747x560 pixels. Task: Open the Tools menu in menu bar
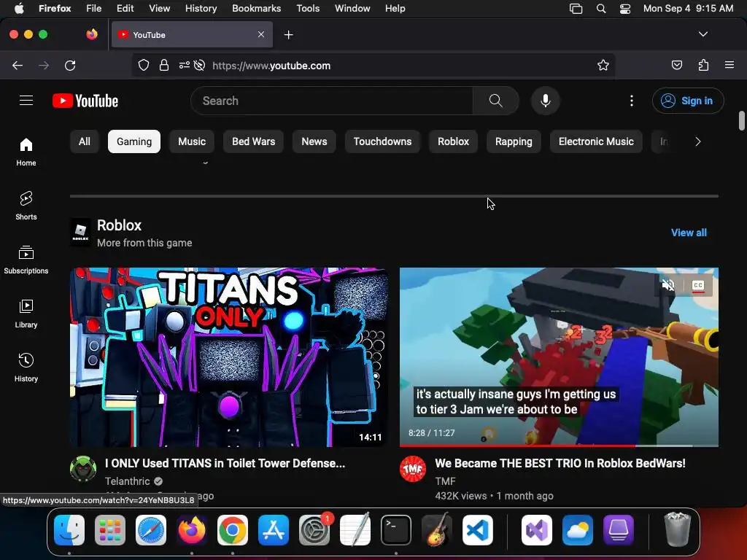[308, 8]
